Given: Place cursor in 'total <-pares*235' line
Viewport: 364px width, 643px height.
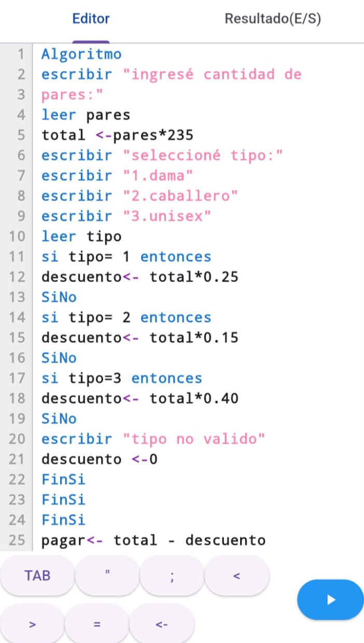Looking at the screenshot, I should coord(117,135).
